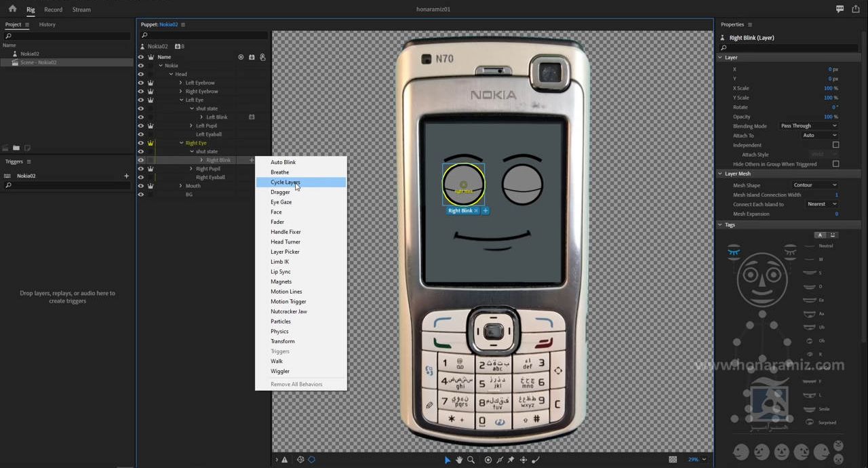Click the behavior icon on Left Blink row
The image size is (868, 468).
pyautogui.click(x=252, y=117)
